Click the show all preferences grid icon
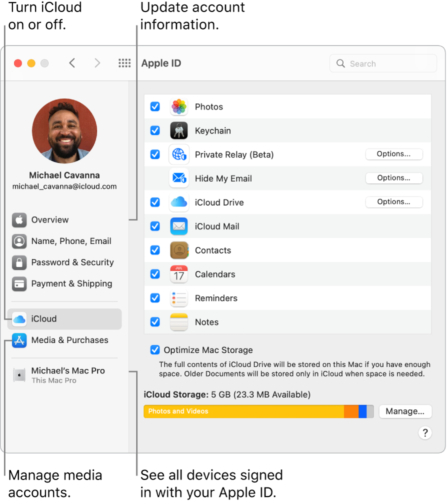The image size is (447, 504). click(x=124, y=63)
